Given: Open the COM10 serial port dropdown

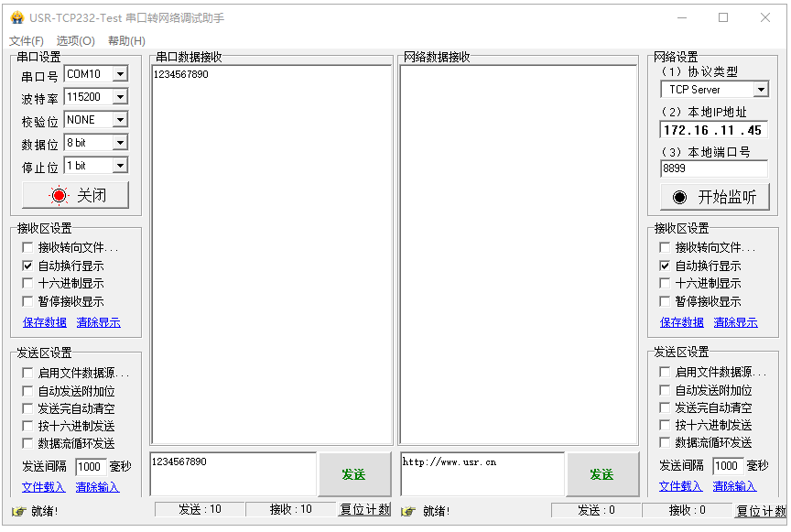Looking at the screenshot, I should point(120,74).
